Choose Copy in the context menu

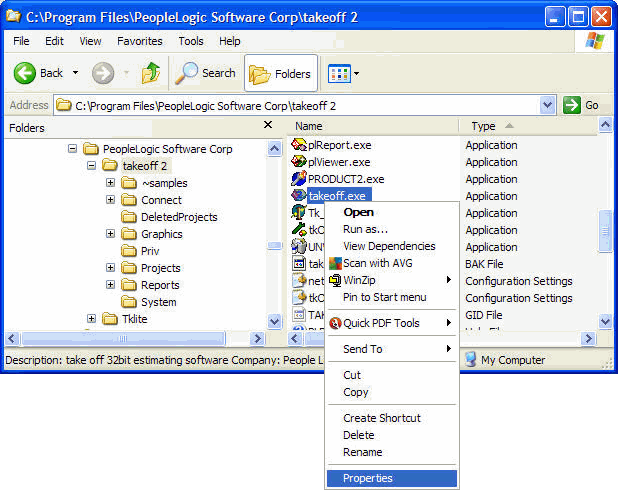click(392, 392)
